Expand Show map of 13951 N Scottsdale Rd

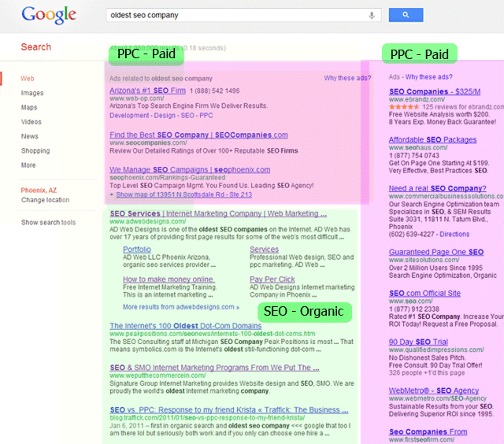click(x=183, y=194)
